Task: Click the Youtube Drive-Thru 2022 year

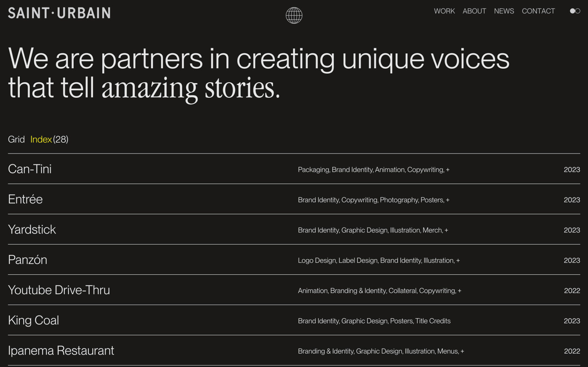Action: [x=572, y=291]
